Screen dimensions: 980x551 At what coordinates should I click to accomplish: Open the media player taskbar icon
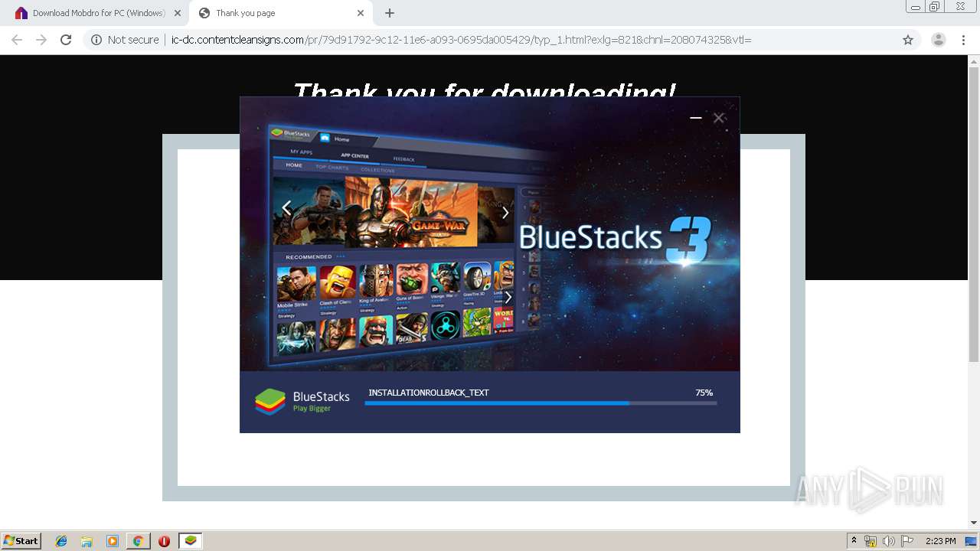pos(113,541)
